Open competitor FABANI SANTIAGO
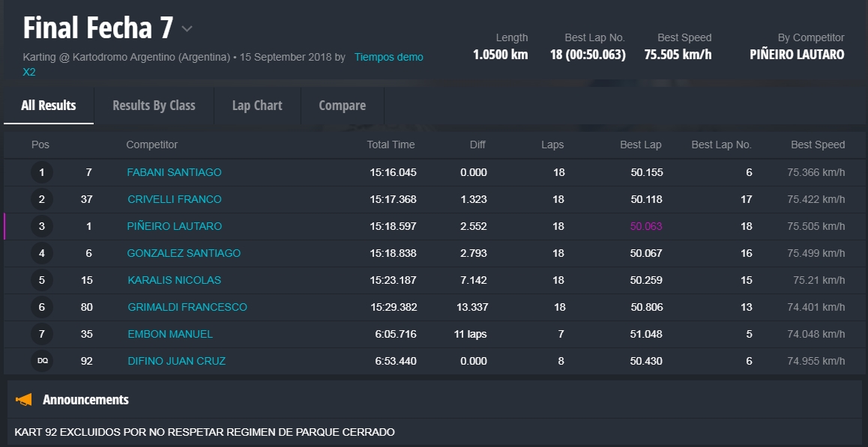 point(174,172)
